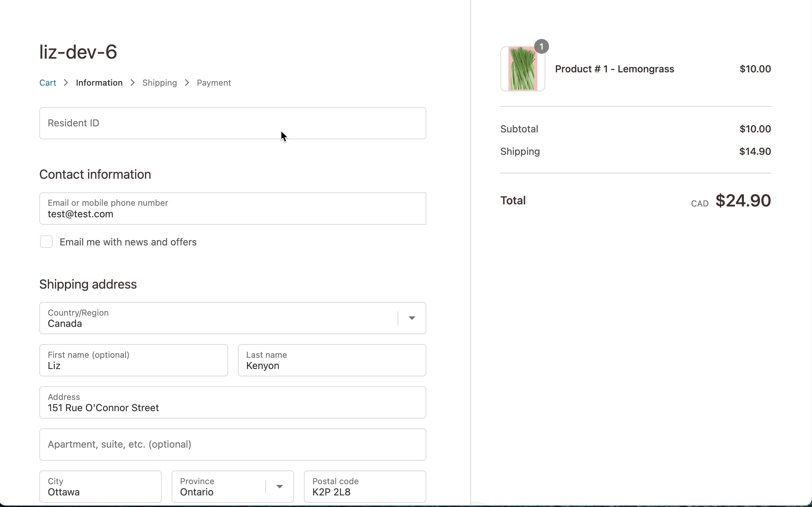Image resolution: width=812 pixels, height=507 pixels.
Task: Click the $10.00 product price beside Lemongrass
Action: point(755,69)
